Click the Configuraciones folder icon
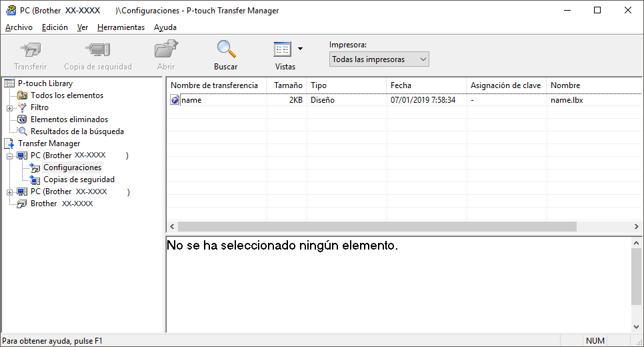This screenshot has height=347, width=644. point(35,167)
